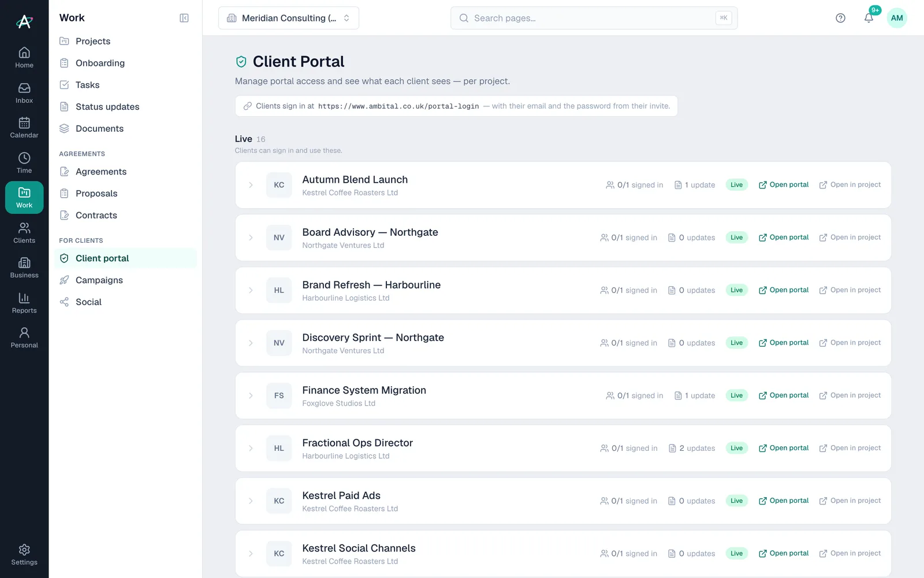Expand the Autumn Blend Launch row
Screen dimensions: 924x578
[x=251, y=185]
